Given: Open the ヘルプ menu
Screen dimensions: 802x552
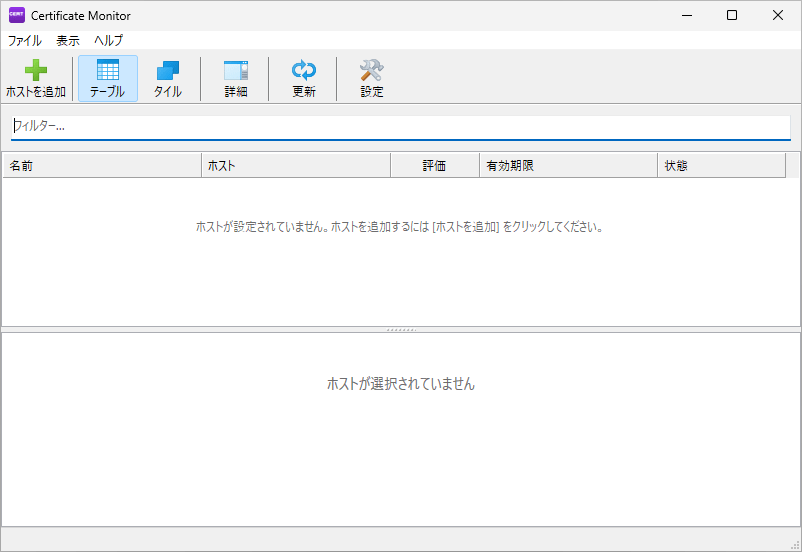Looking at the screenshot, I should [108, 40].
